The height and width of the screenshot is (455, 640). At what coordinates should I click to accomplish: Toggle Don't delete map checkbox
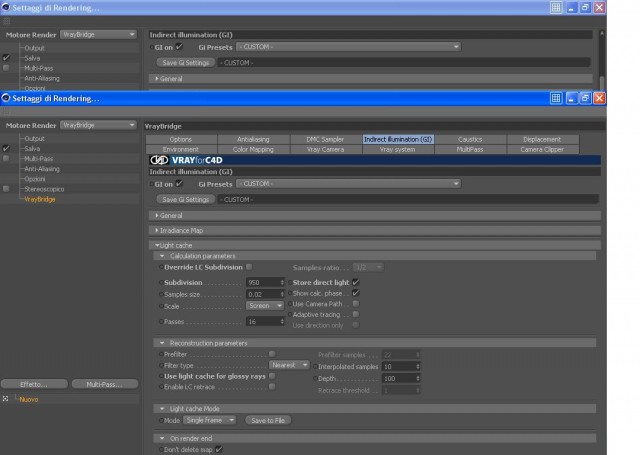click(x=219, y=449)
